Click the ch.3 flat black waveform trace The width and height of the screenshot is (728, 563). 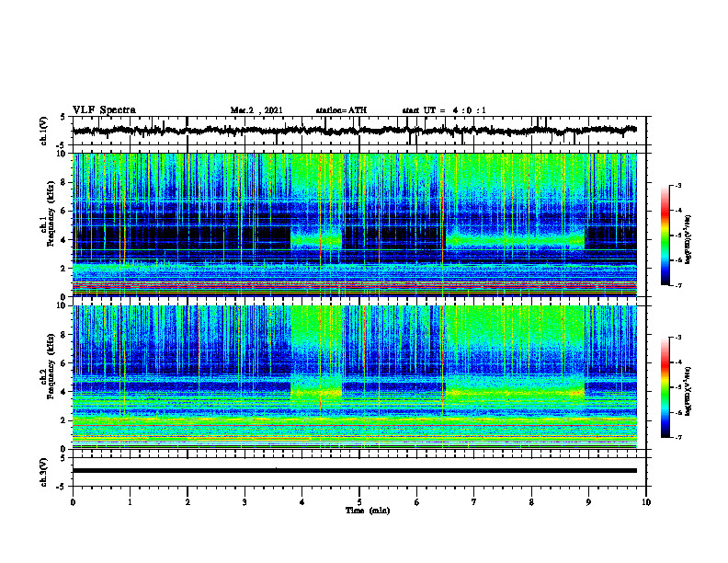pyautogui.click(x=354, y=471)
